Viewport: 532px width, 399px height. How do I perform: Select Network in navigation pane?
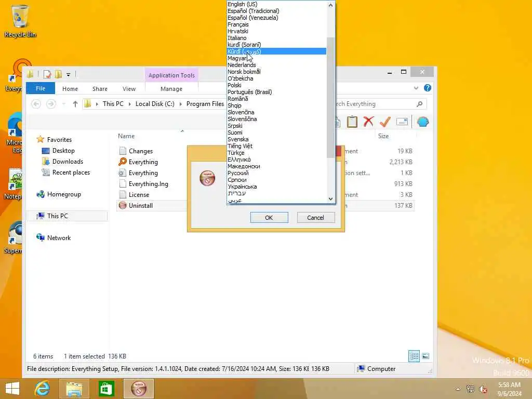[x=59, y=238]
